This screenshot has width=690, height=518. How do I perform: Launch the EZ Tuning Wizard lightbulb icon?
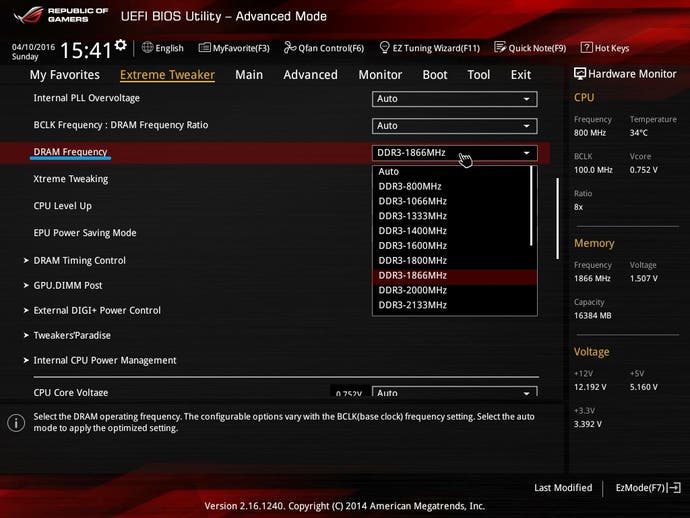(x=384, y=48)
